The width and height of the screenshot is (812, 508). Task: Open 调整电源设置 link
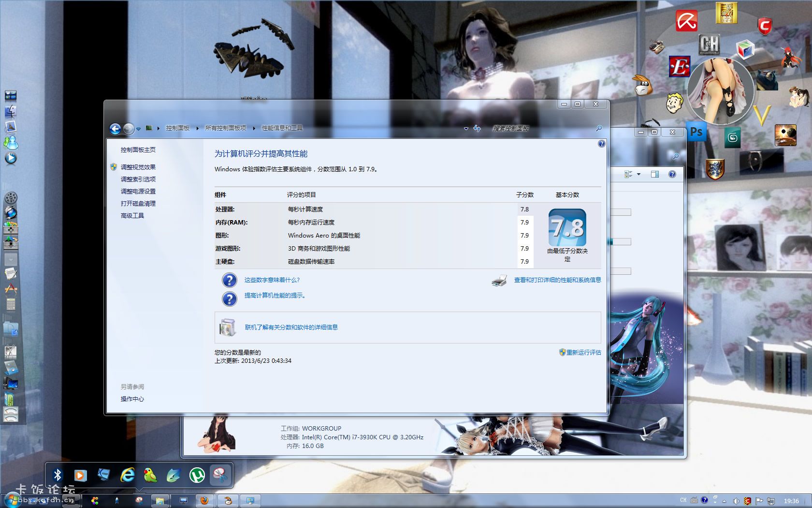coord(138,191)
